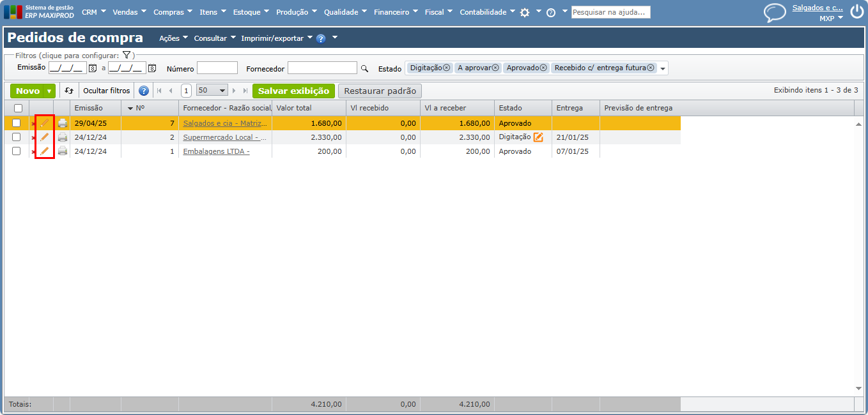This screenshot has width=868, height=415.
Task: Click the Pesquisar na ajuda search box
Action: [x=610, y=12]
